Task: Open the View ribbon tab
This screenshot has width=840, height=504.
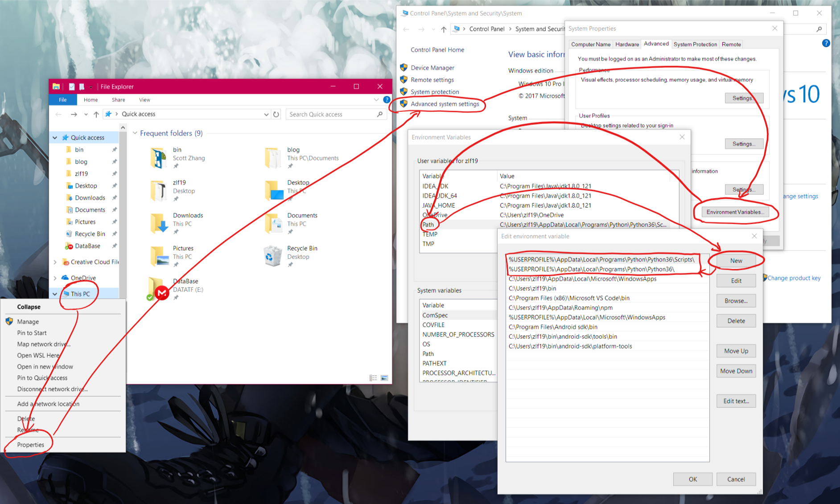Action: pos(144,100)
